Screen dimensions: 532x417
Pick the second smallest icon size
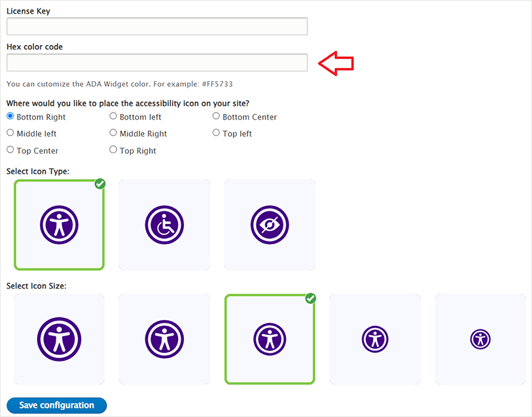coord(375,339)
